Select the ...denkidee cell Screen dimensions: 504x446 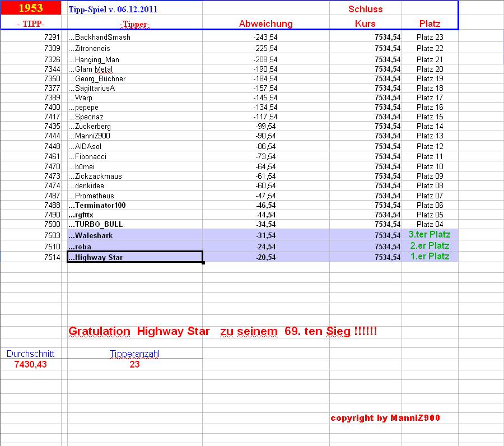coord(134,185)
